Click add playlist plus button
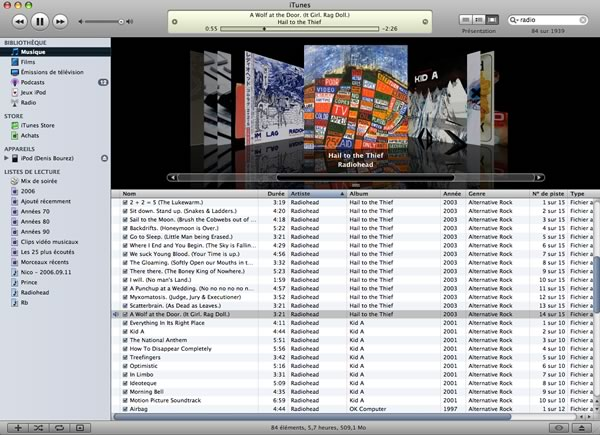 click(18, 428)
